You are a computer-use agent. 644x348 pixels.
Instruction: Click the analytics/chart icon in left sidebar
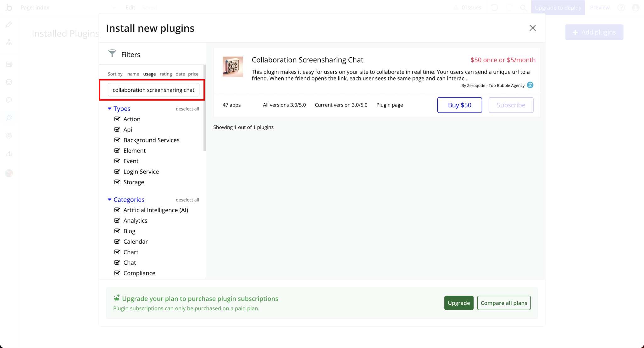9,154
